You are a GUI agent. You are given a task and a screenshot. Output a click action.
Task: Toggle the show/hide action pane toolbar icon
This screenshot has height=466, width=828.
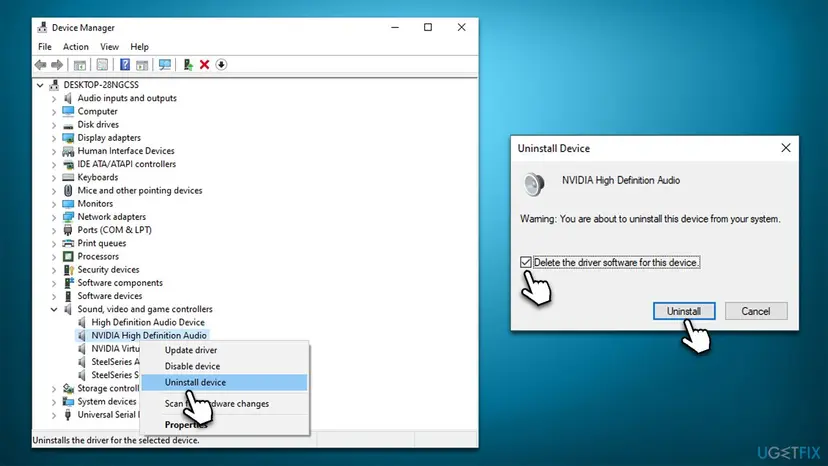click(x=142, y=64)
